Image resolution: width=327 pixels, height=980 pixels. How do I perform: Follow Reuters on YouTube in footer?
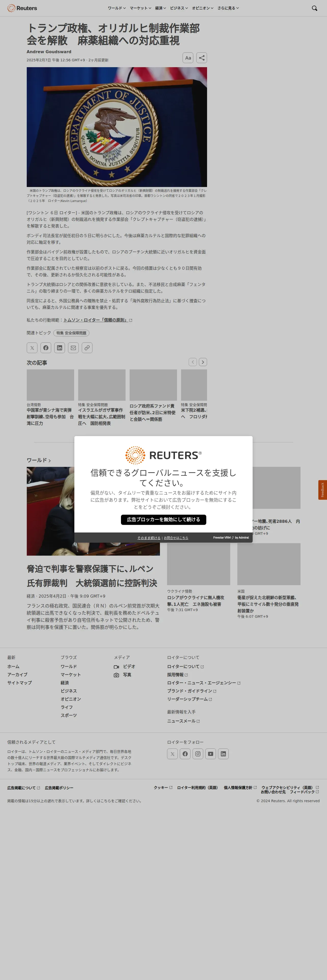click(x=211, y=754)
